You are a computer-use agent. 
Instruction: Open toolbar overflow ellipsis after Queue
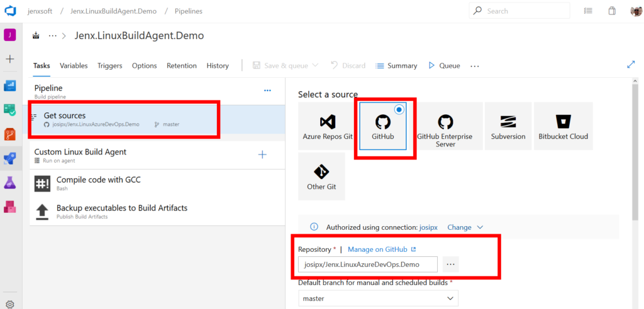click(475, 66)
